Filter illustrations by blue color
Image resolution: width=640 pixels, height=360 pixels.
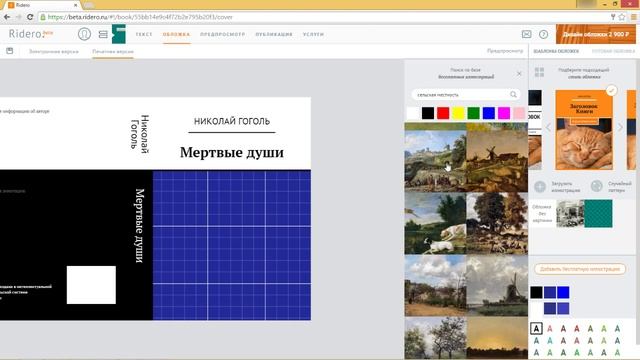(x=489, y=113)
